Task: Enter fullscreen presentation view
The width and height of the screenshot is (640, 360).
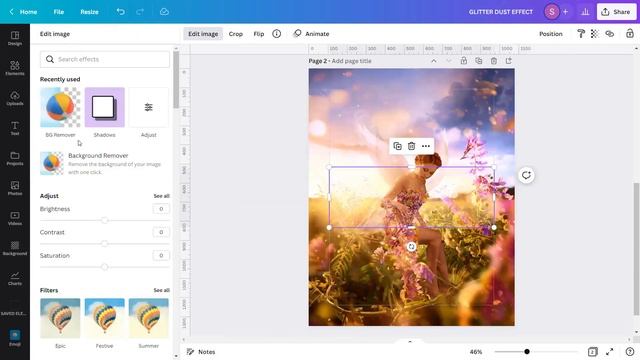Action: click(609, 351)
